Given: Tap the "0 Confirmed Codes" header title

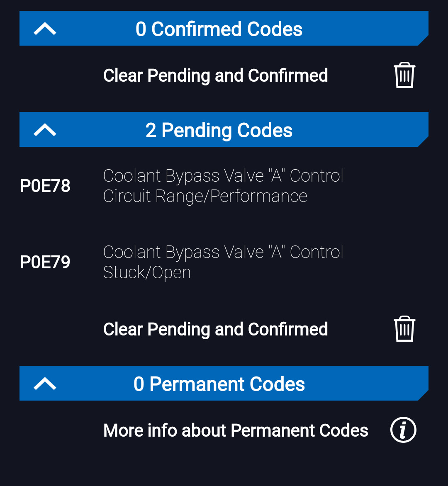Looking at the screenshot, I should [219, 29].
